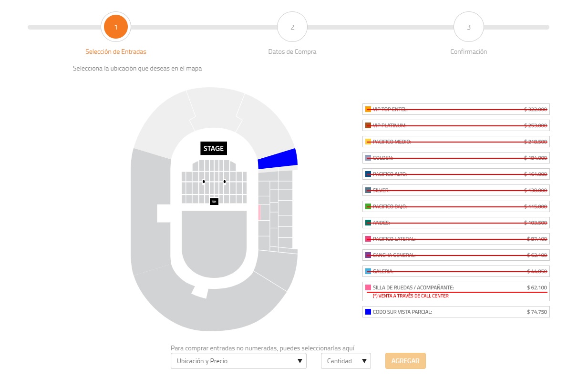Click the green Pacifico Bajo swatch
This screenshot has height=378, width=588.
[x=368, y=206]
